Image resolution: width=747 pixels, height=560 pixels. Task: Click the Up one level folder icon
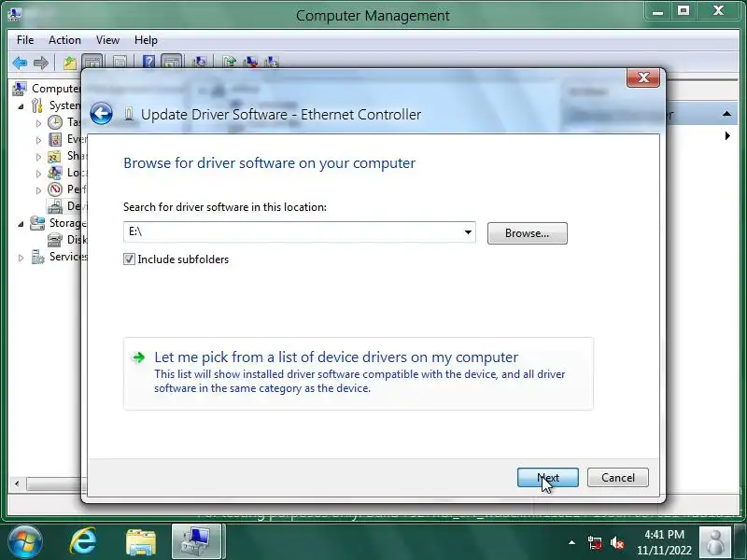[x=70, y=63]
